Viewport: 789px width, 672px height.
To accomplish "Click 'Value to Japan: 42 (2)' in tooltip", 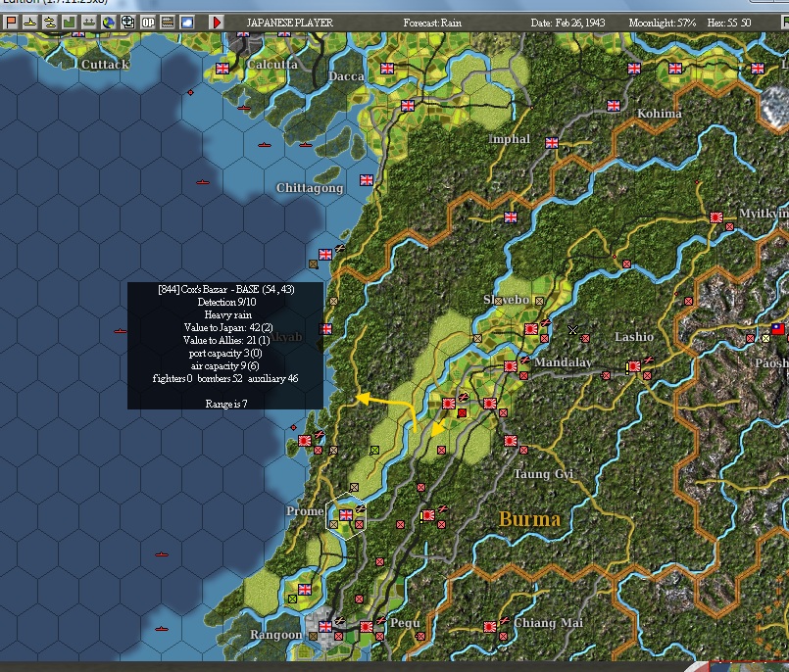I will 228,327.
